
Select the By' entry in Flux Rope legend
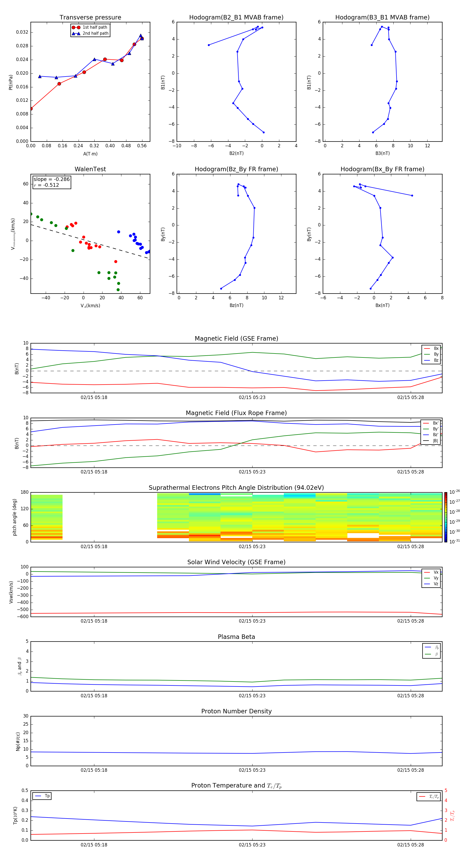(431, 429)
